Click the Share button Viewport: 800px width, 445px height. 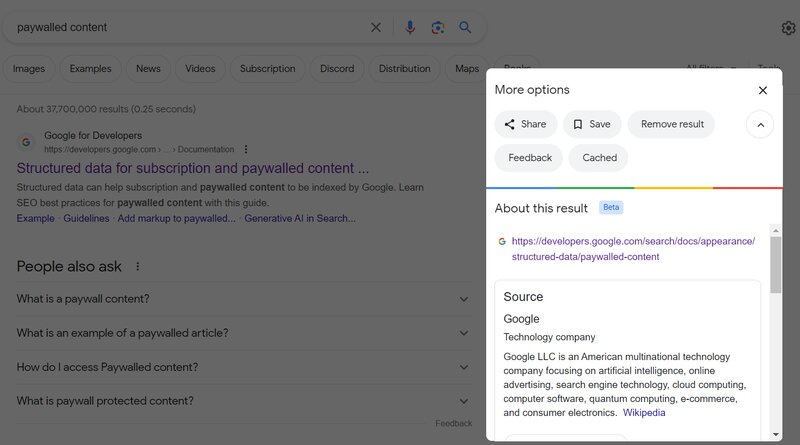(x=526, y=124)
